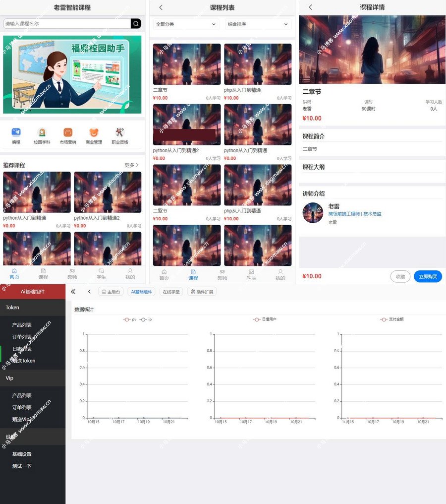Switch to the 在线学堂 tab
The height and width of the screenshot is (504, 446).
point(171,292)
